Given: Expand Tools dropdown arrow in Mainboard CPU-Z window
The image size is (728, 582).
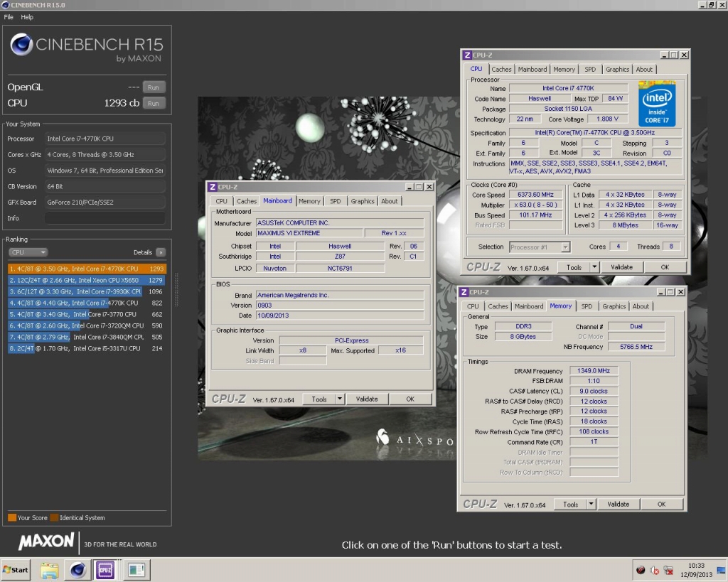Looking at the screenshot, I should pyautogui.click(x=340, y=399).
